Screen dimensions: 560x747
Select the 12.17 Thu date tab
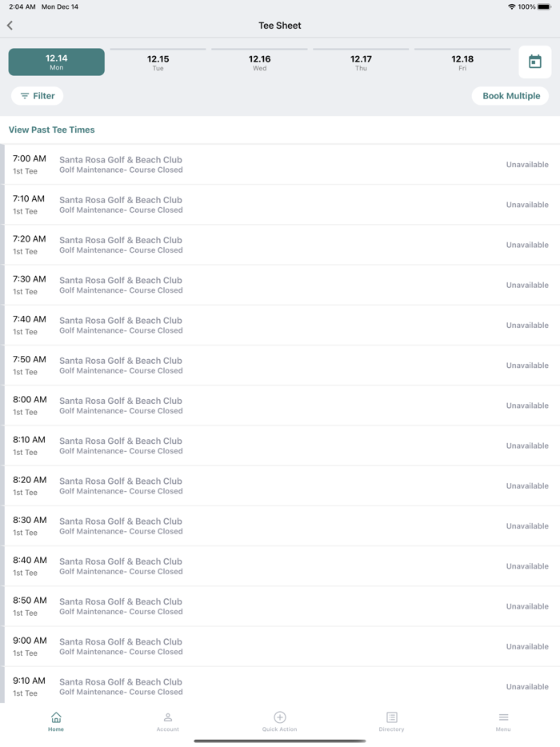(361, 62)
